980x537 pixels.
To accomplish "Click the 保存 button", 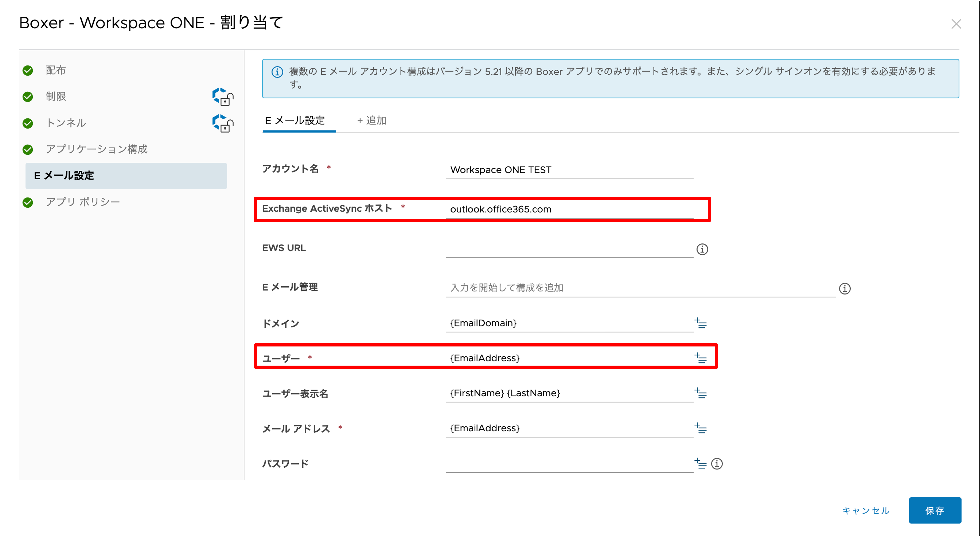I will [935, 510].
